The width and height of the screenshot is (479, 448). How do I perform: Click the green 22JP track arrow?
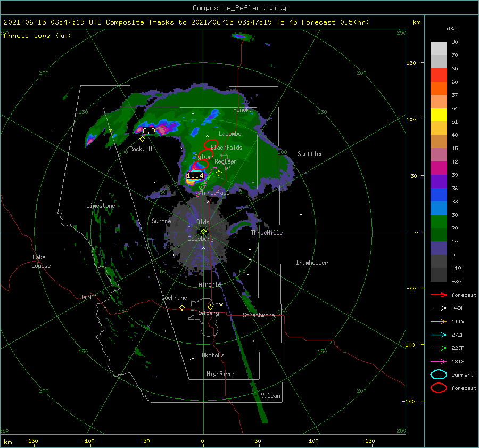point(439,348)
